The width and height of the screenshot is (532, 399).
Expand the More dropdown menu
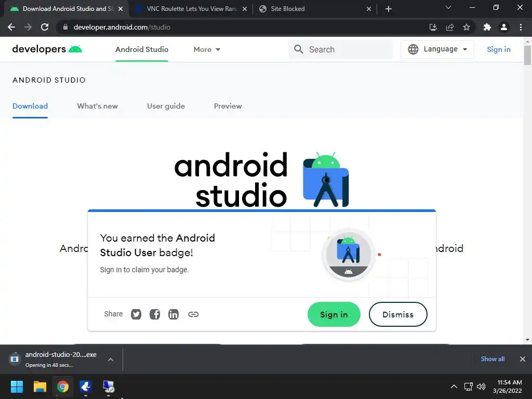coord(207,49)
